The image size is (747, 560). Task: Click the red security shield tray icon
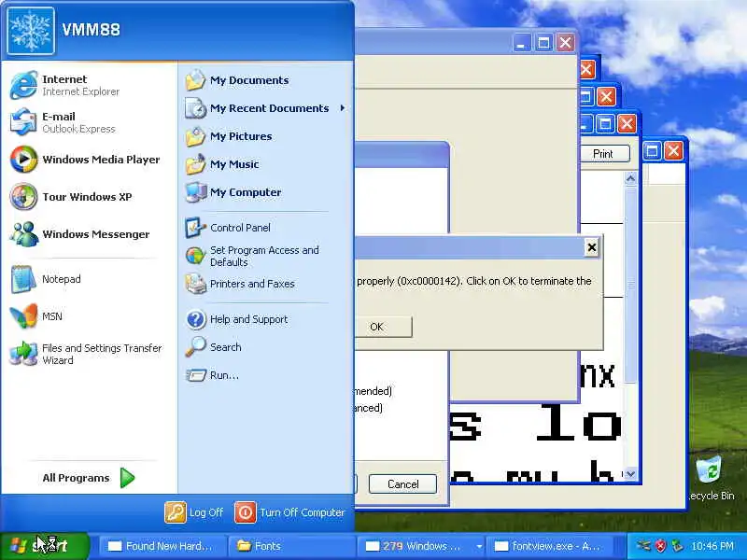pos(660,546)
